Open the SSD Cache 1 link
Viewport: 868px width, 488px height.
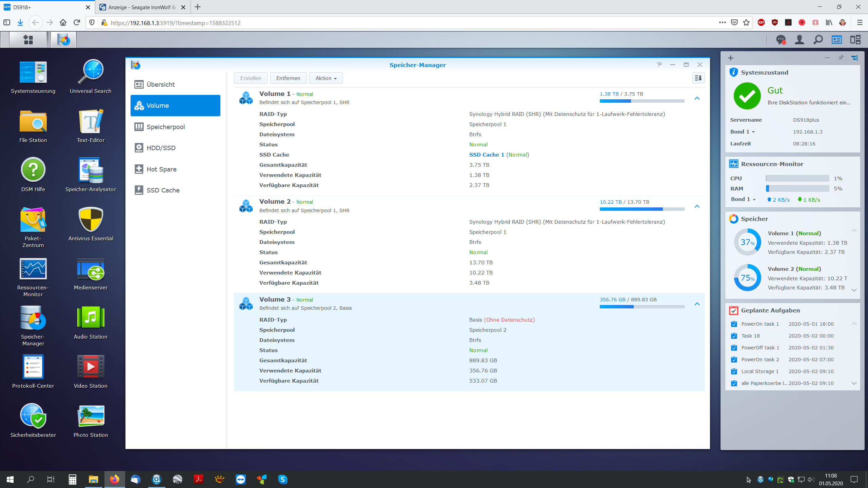(x=486, y=155)
